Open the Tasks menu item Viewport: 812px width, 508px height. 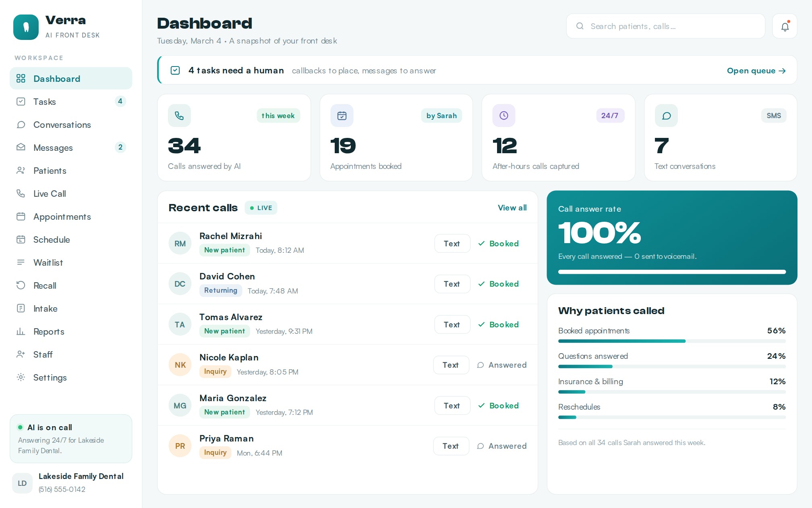coord(71,102)
